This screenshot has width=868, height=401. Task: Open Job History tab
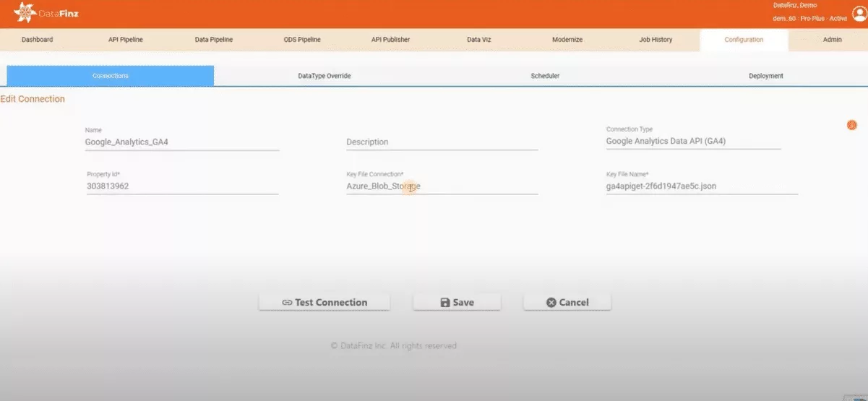coord(656,40)
